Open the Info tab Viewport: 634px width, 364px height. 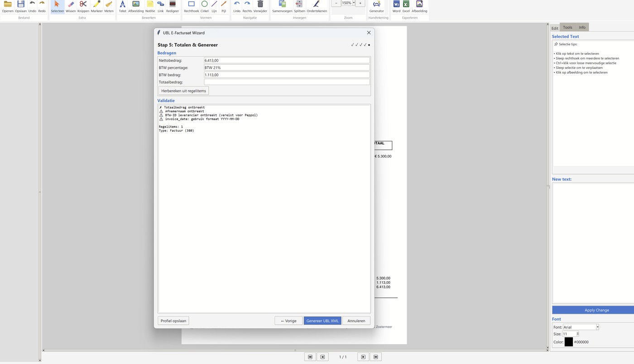click(x=582, y=27)
